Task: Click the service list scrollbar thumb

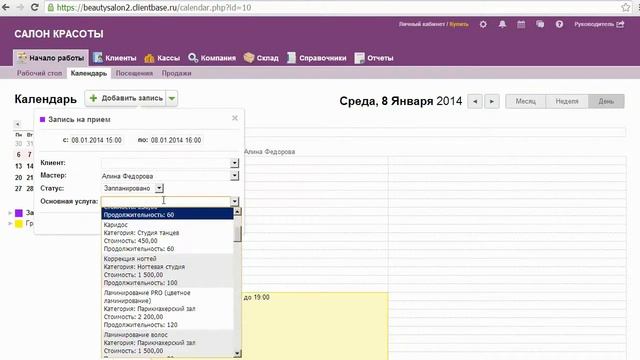Action: pos(237,233)
